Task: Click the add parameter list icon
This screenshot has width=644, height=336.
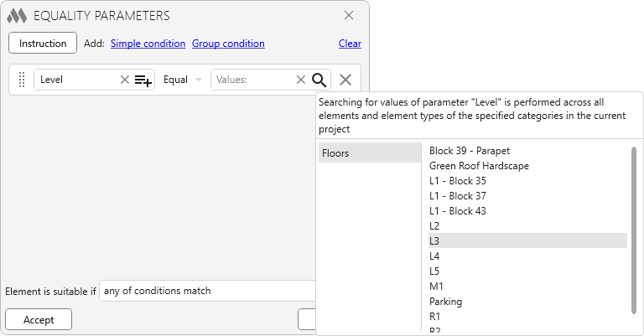Action: pyautogui.click(x=143, y=80)
